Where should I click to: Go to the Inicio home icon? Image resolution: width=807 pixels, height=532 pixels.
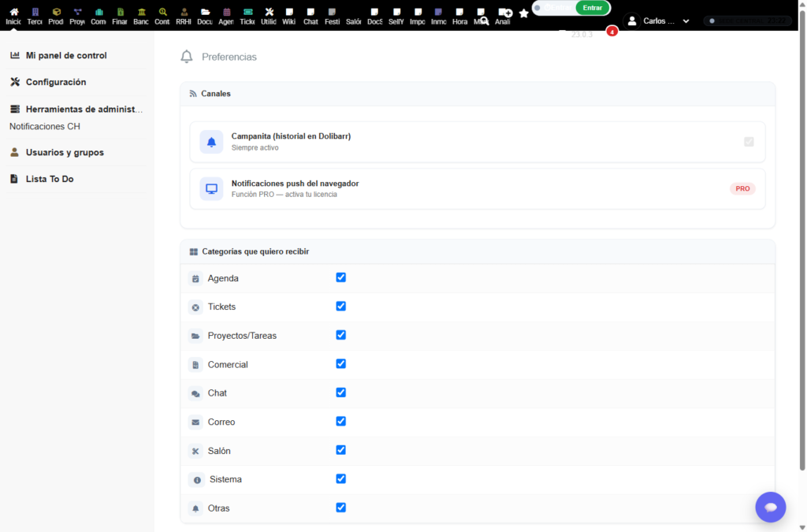tap(14, 12)
